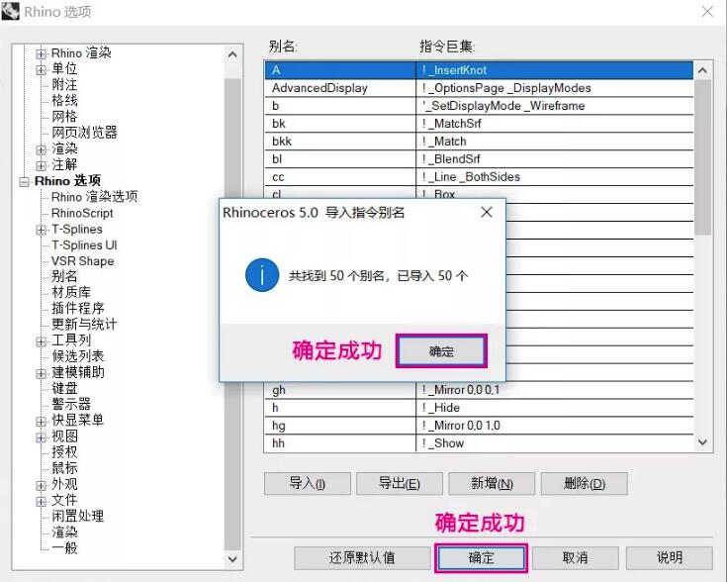The image size is (728, 582).
Task: Open RhinoScript options page
Action: click(x=82, y=213)
